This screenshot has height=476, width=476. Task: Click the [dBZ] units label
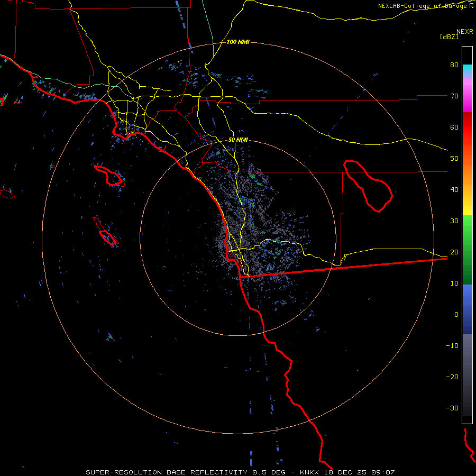pyautogui.click(x=449, y=36)
